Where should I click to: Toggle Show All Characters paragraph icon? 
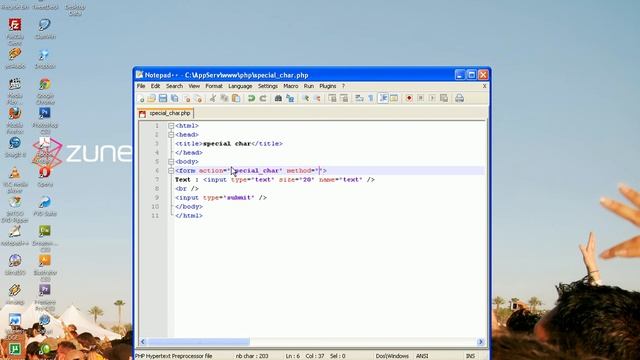coord(371,98)
